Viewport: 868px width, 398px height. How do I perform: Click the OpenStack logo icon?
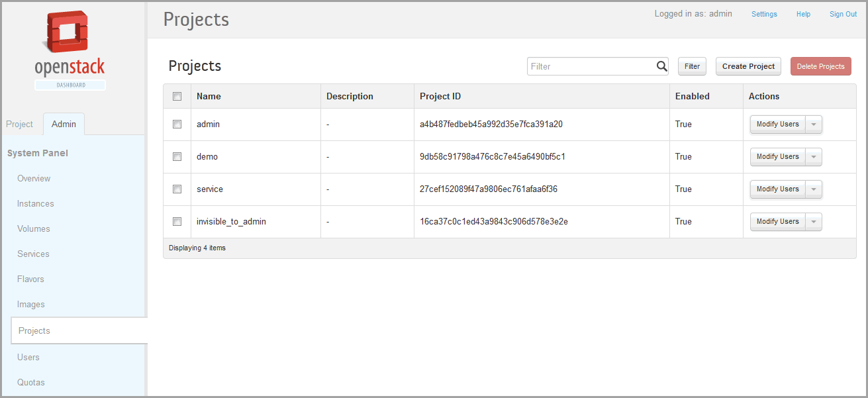[70, 34]
